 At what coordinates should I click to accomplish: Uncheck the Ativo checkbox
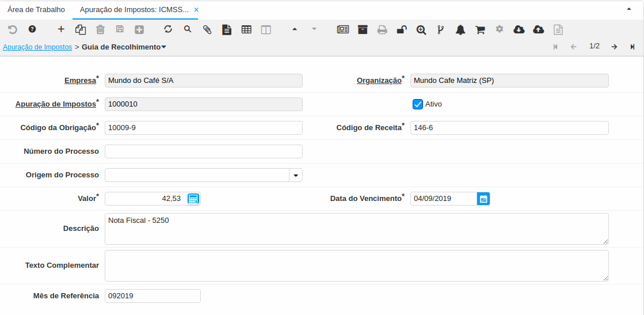pos(418,104)
